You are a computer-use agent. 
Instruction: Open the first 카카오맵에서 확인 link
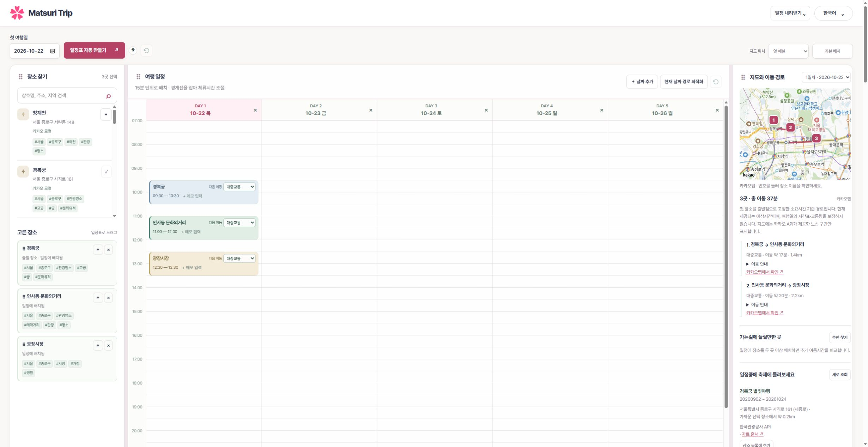pos(764,272)
